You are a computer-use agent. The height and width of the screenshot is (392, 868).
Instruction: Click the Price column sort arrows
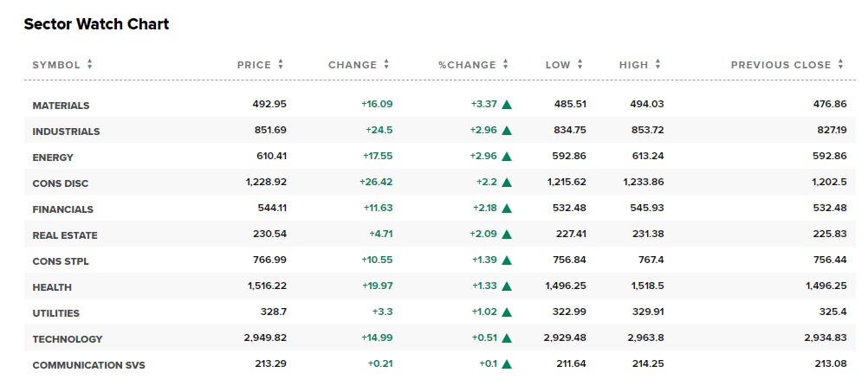coord(281,65)
